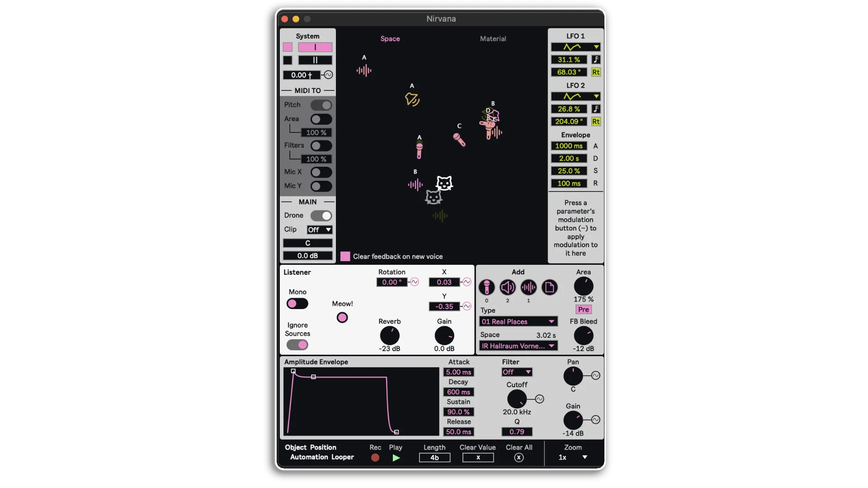Expand the Filter Off dropdown
The width and height of the screenshot is (868, 488).
(517, 372)
